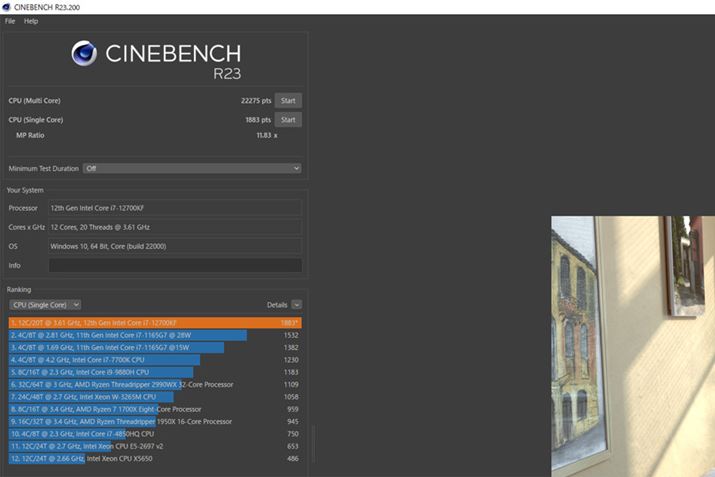Start the CPU Multi Core test
715x477 pixels.
tap(288, 101)
